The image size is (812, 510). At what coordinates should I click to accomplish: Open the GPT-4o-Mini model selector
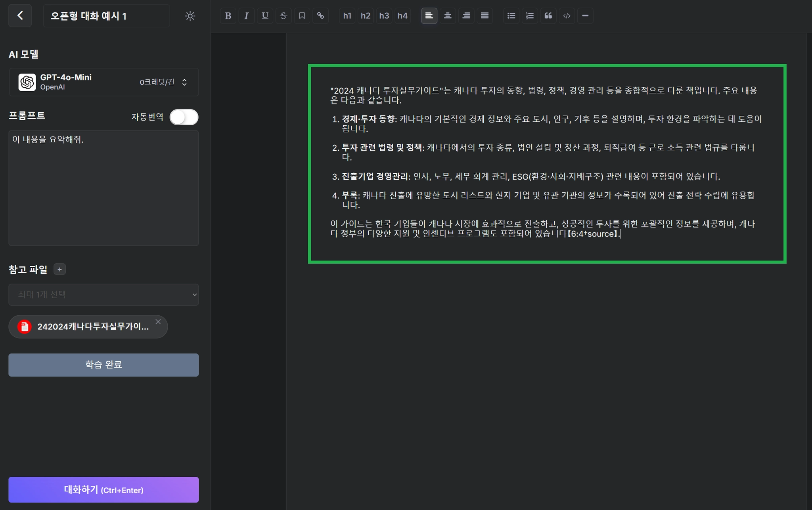[x=103, y=82]
